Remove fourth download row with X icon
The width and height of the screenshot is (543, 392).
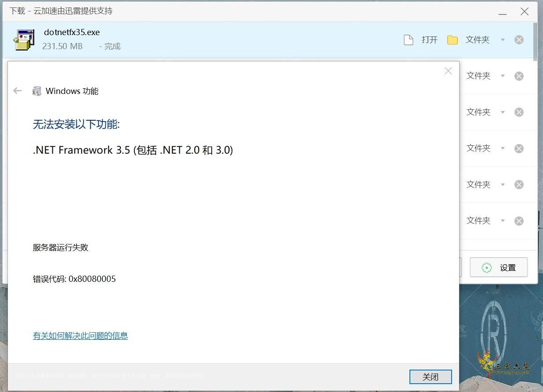pyautogui.click(x=519, y=148)
